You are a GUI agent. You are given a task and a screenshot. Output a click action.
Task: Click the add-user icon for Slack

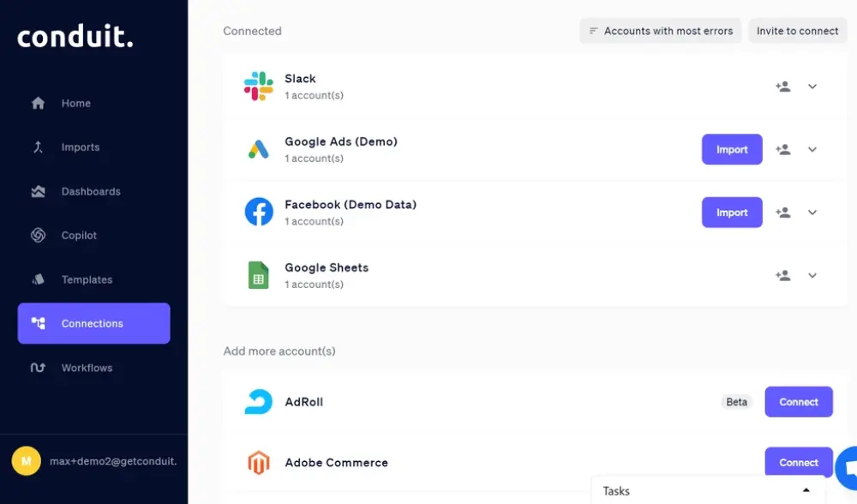tap(782, 87)
